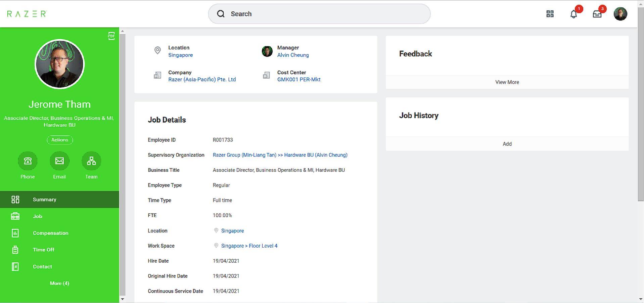Export profile using the PDF icon
Image resolution: width=644 pixels, height=303 pixels.
point(111,36)
